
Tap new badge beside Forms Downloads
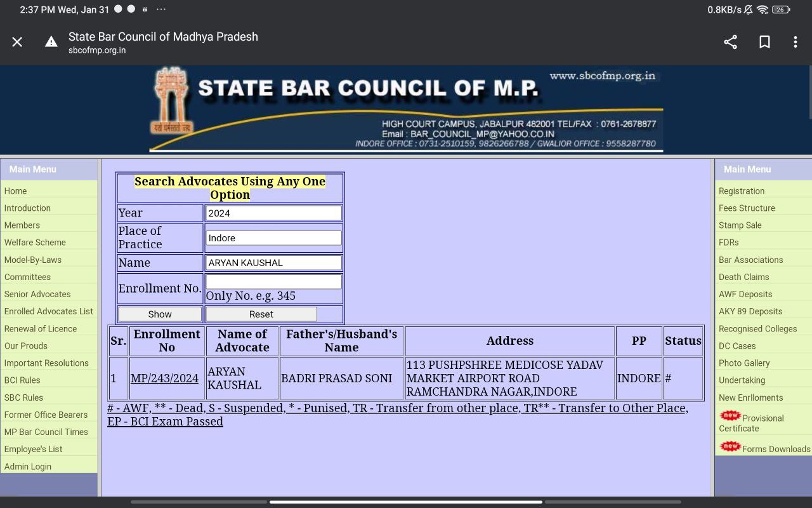tap(730, 446)
